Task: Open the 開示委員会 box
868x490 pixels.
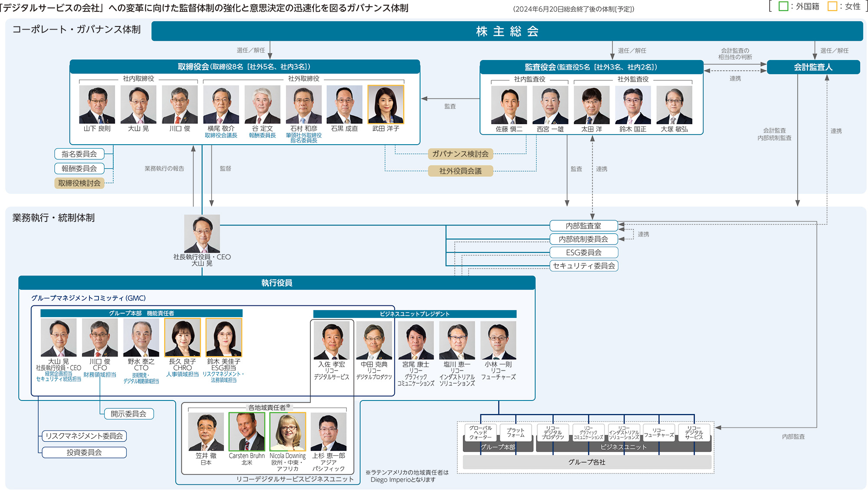Action: tap(129, 414)
